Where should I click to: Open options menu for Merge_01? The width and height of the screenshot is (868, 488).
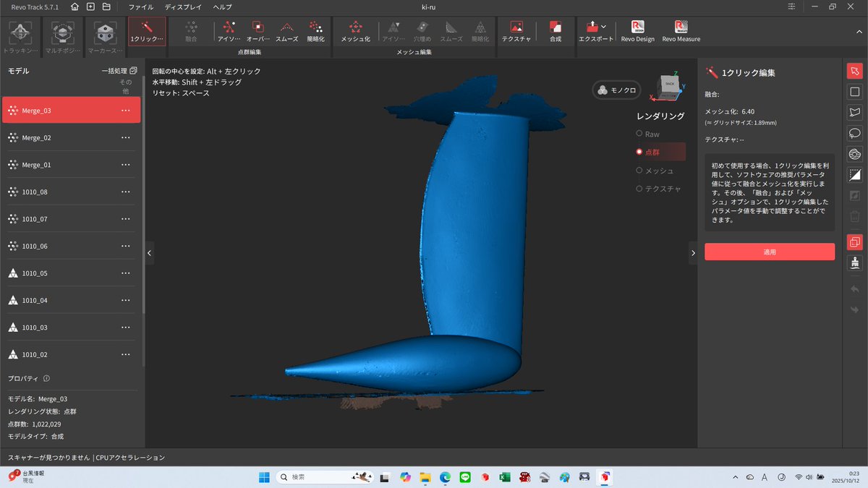point(126,165)
